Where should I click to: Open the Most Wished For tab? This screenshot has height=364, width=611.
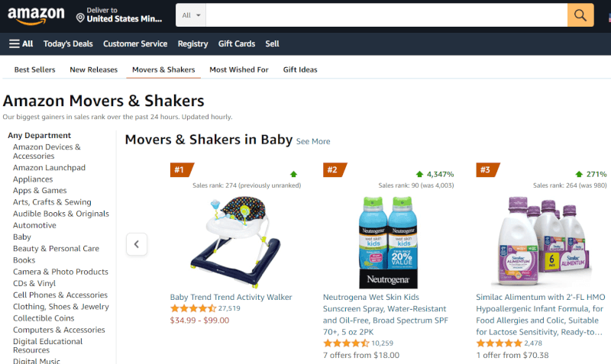coord(239,69)
